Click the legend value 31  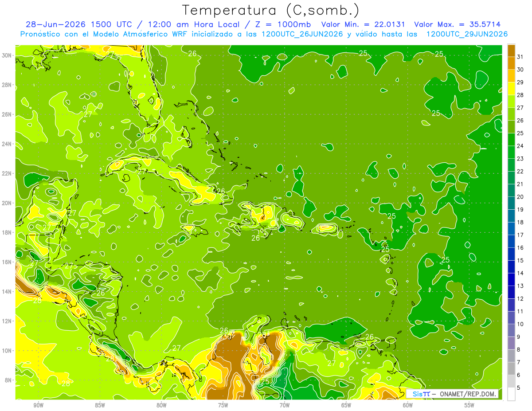(x=520, y=57)
